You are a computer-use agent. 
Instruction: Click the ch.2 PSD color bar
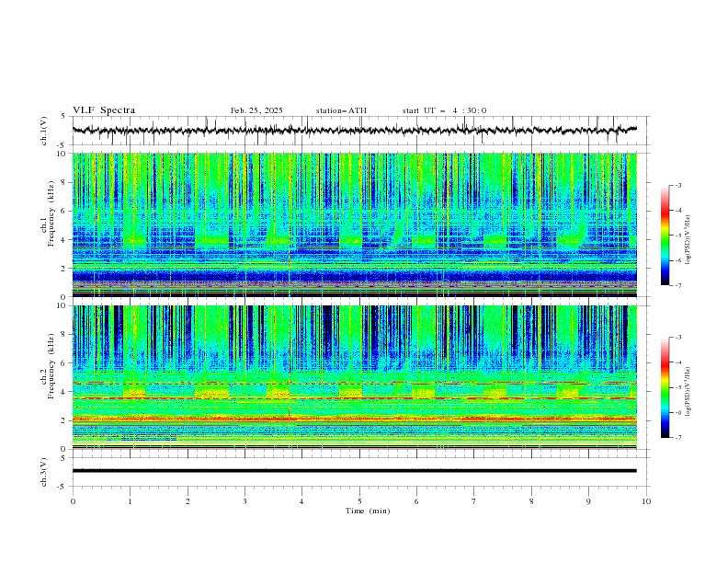point(665,387)
